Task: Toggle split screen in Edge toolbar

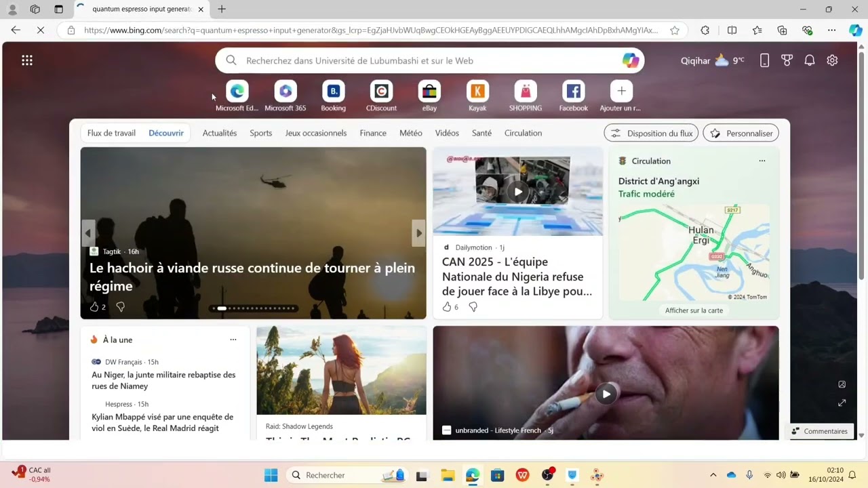Action: (732, 30)
